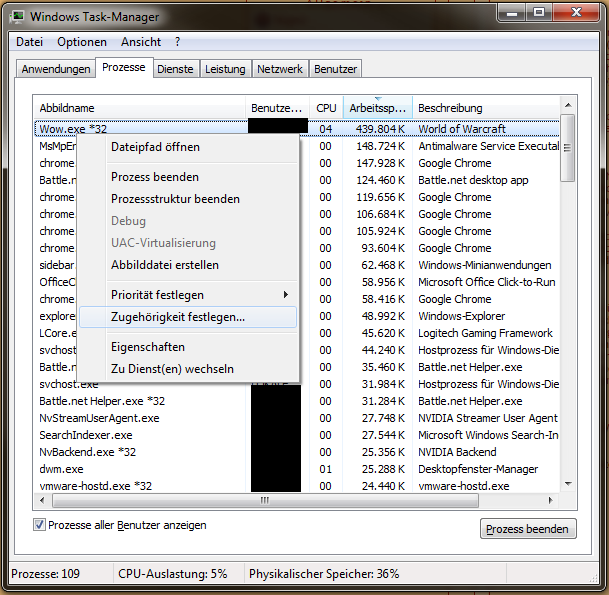Click the 124.460 K memory value
609x595 pixels.
click(x=380, y=180)
